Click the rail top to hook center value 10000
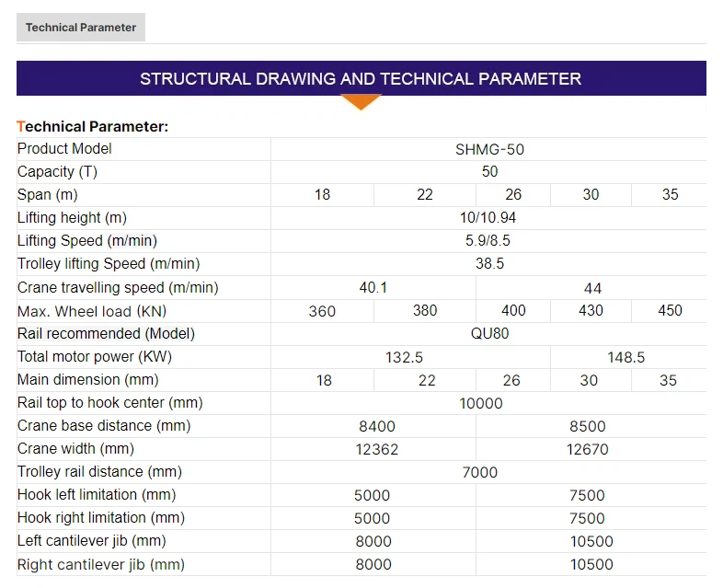 click(x=480, y=403)
